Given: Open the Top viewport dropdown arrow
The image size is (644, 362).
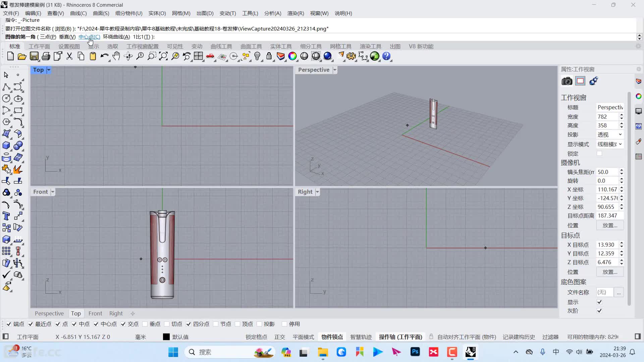Looking at the screenshot, I should click(x=49, y=70).
